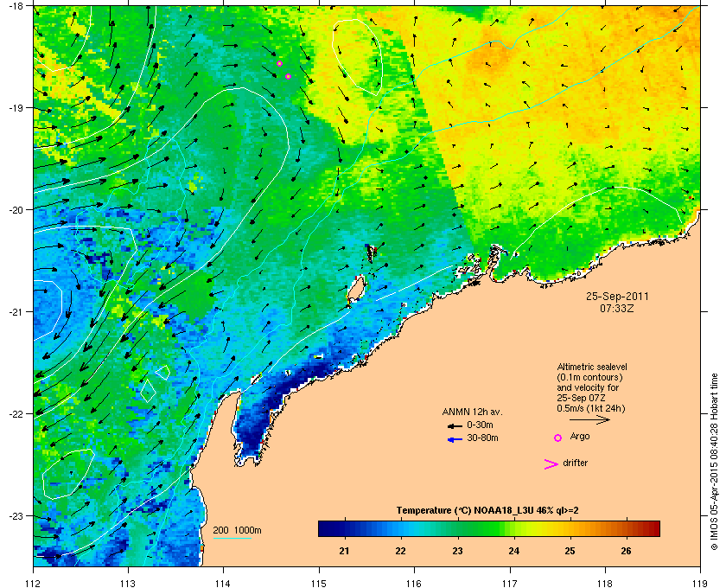Image resolution: width=726 pixels, height=588 pixels.
Task: Click the '0-30m' legend label
Action: [x=480, y=425]
